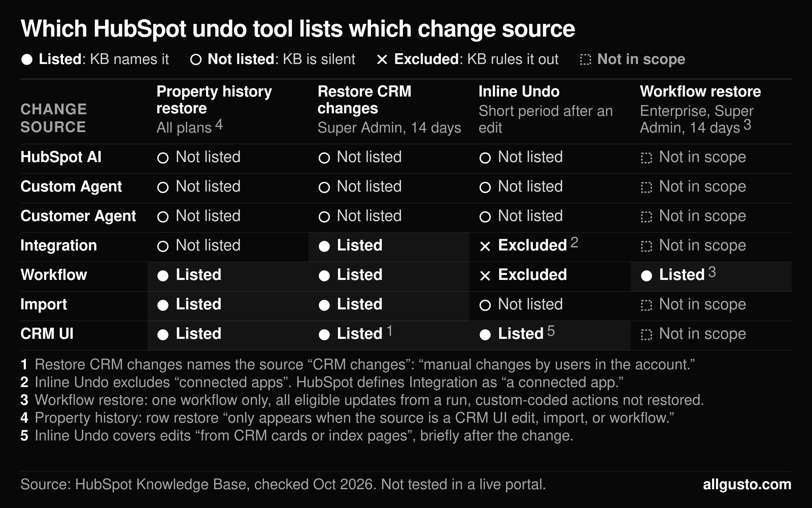Click the Excluded X icon in Integration row

coord(485,246)
